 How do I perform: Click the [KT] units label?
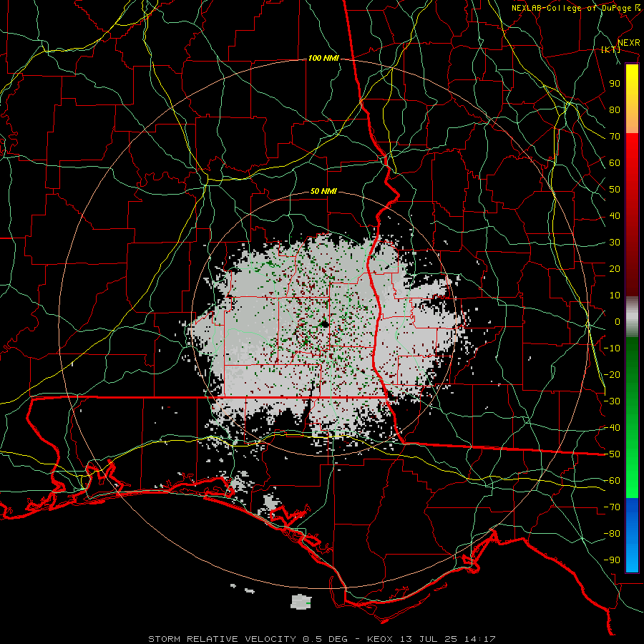coord(611,49)
